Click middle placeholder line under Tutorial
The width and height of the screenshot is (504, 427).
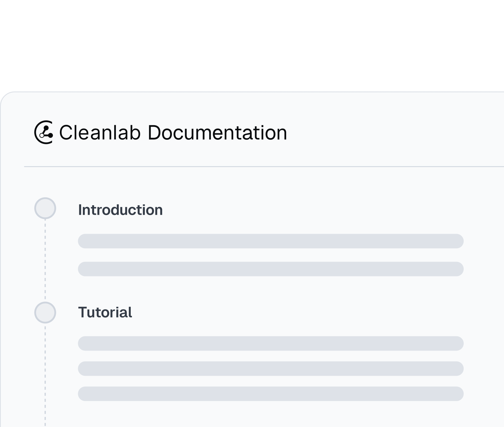click(x=271, y=369)
